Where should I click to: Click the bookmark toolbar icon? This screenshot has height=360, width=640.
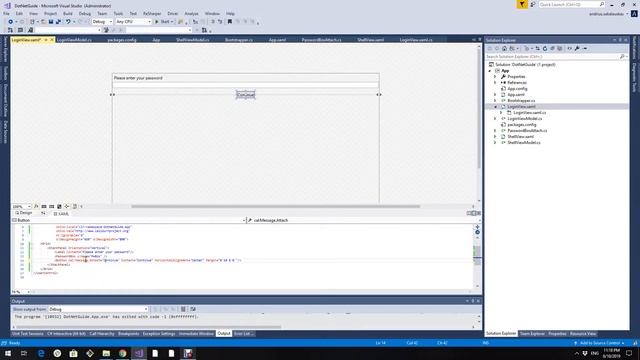229,22
